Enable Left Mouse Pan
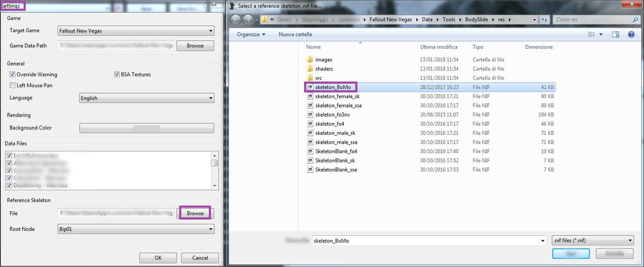The height and width of the screenshot is (267, 644). pos(13,85)
